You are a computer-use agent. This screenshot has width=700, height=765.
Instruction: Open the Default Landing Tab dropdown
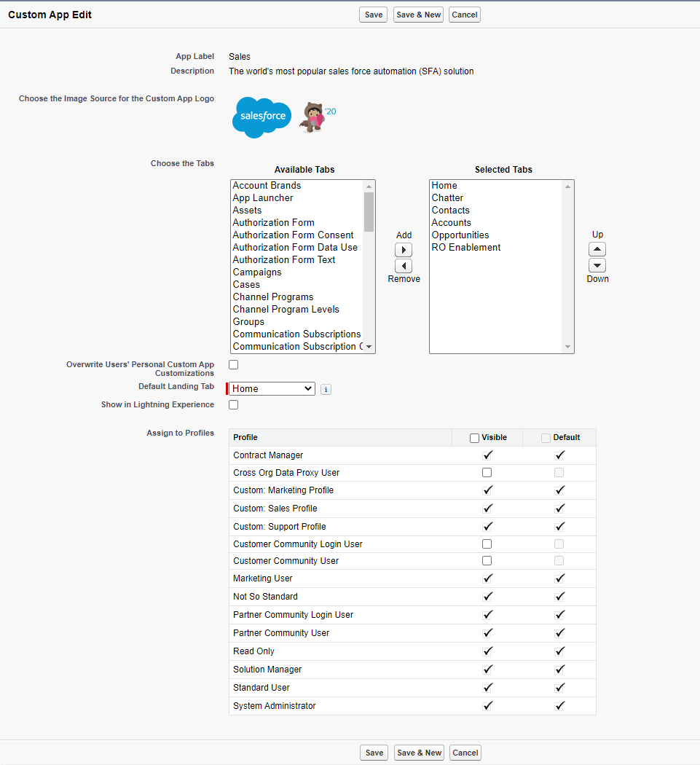272,389
